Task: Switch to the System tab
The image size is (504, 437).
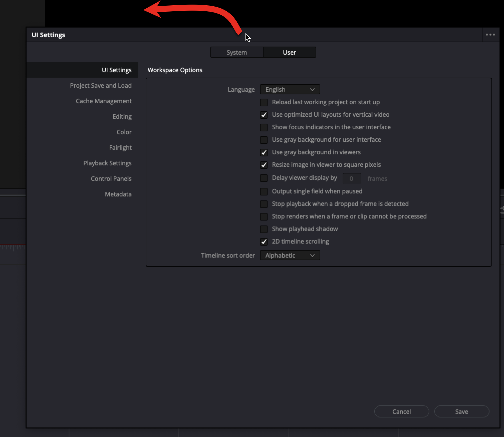Action: pos(237,52)
